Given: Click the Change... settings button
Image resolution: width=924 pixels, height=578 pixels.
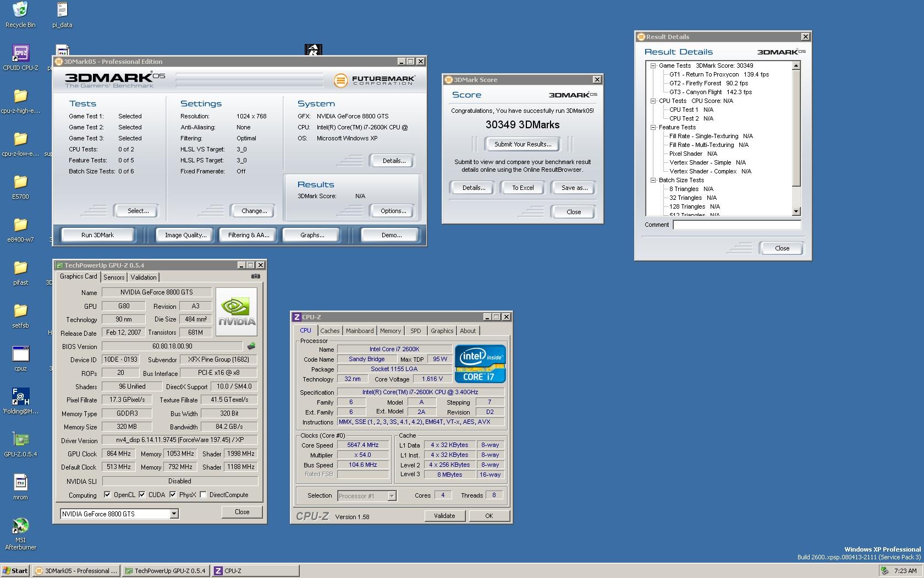Looking at the screenshot, I should (x=254, y=211).
